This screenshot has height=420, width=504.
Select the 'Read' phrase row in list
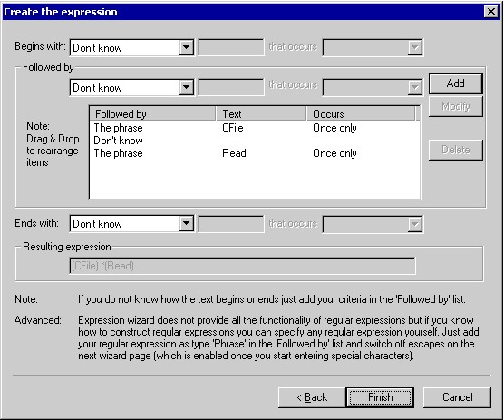[x=254, y=153]
